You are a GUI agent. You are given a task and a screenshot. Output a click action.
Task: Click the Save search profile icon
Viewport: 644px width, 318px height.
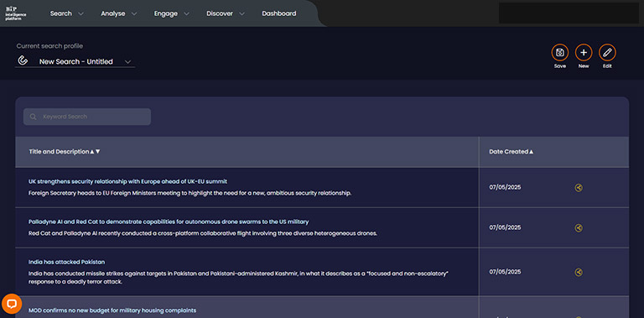pos(559,53)
